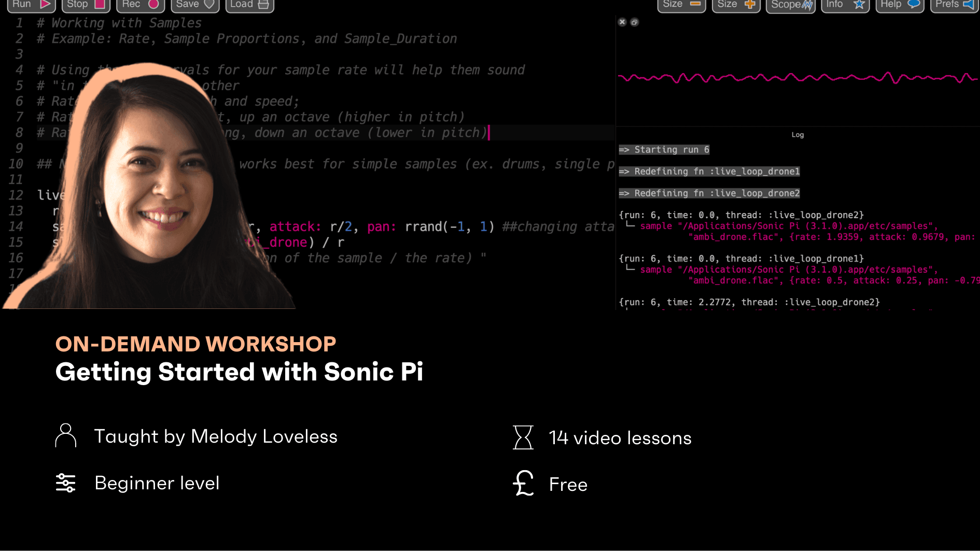This screenshot has height=551, width=980.
Task: Load a file with Load button
Action: click(249, 5)
